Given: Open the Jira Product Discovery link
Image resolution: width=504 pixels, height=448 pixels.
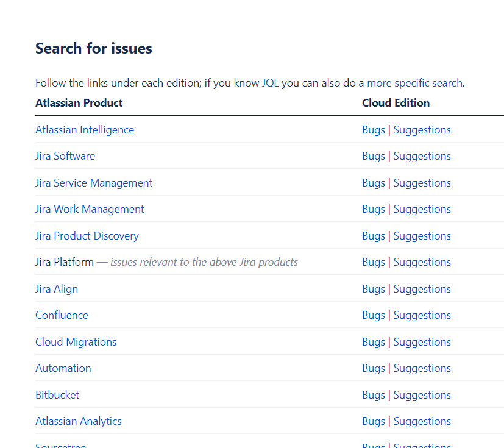Looking at the screenshot, I should (87, 236).
